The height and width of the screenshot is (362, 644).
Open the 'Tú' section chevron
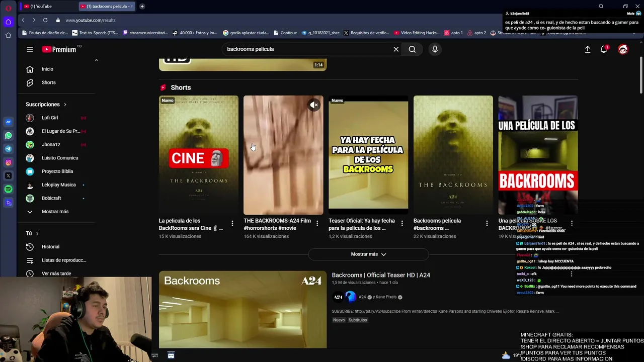click(37, 233)
